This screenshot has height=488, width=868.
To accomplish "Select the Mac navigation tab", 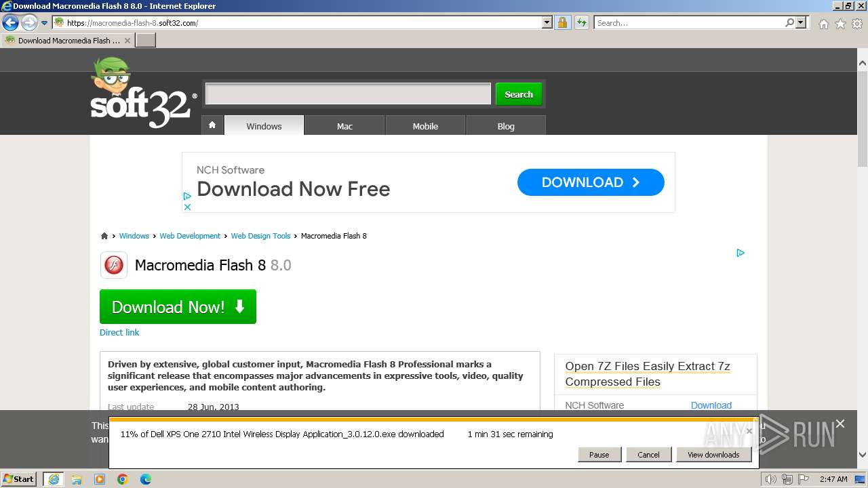I will 344,125.
